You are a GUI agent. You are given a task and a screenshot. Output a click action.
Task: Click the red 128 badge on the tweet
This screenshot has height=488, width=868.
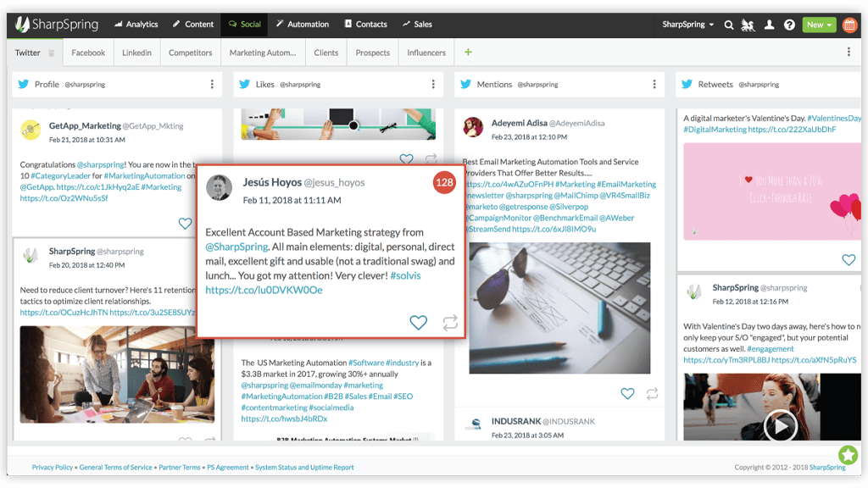[444, 183]
